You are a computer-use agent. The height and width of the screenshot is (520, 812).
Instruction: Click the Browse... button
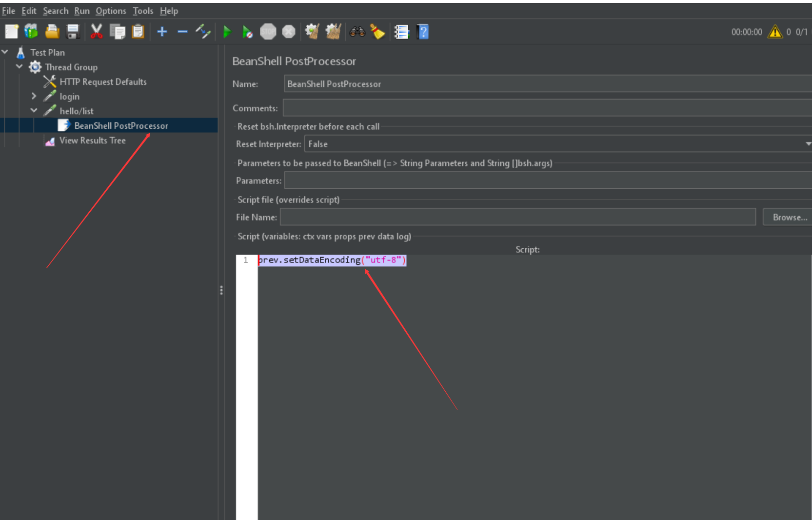pos(787,217)
